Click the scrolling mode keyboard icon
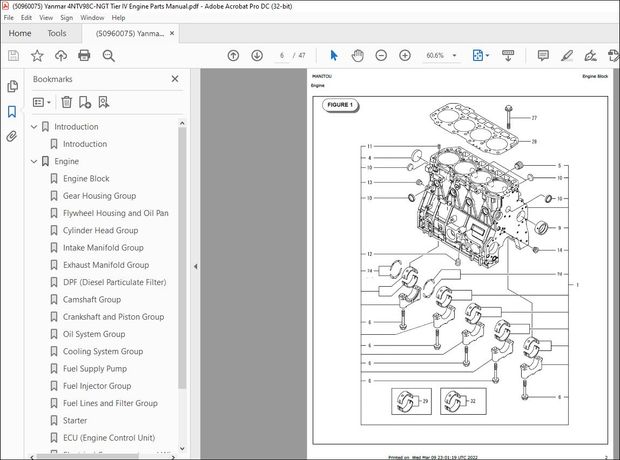 [x=508, y=55]
